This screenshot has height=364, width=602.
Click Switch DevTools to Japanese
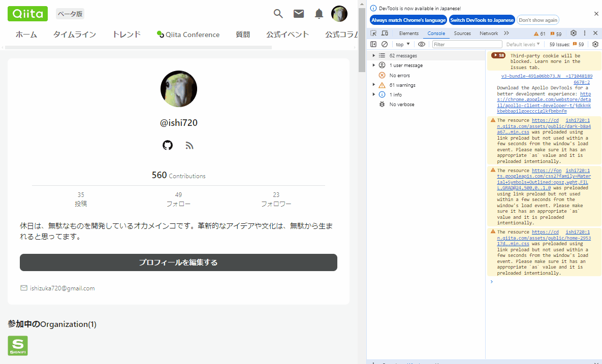[x=482, y=20]
